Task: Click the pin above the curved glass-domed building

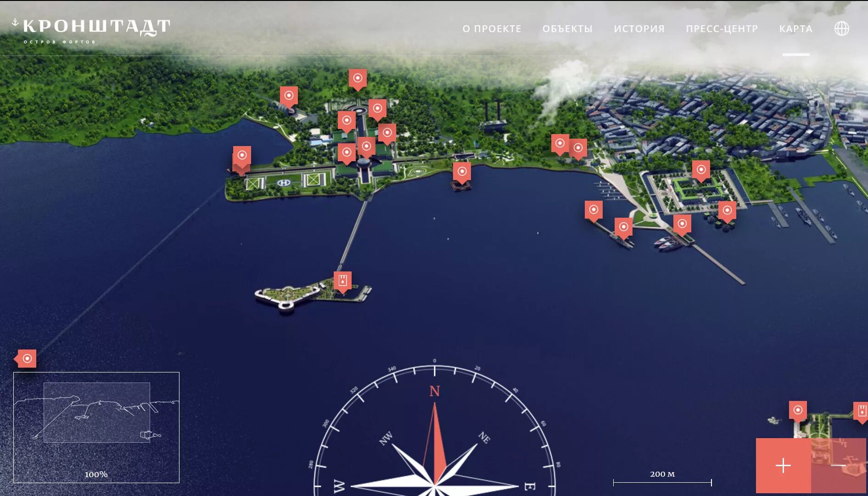Action: (289, 96)
